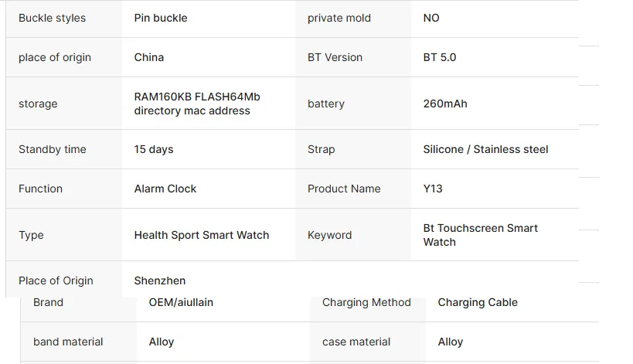Select the 'Shenzhen' value
The height and width of the screenshot is (364, 633).
click(160, 281)
